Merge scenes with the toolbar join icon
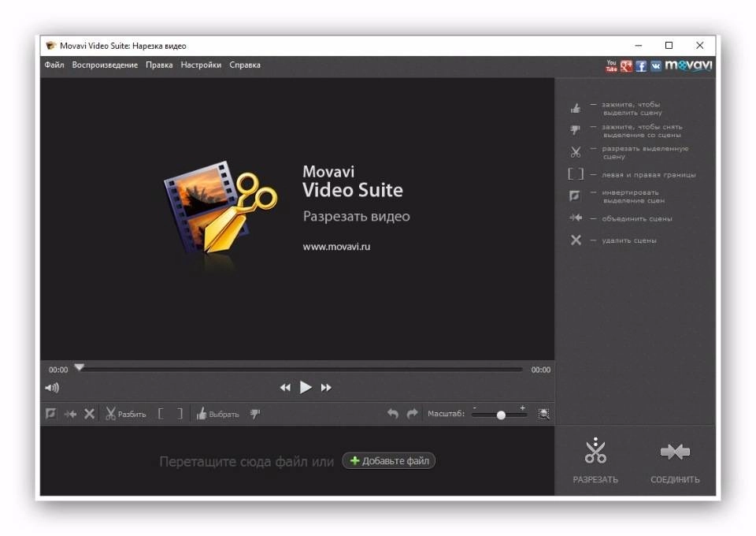 (x=70, y=414)
